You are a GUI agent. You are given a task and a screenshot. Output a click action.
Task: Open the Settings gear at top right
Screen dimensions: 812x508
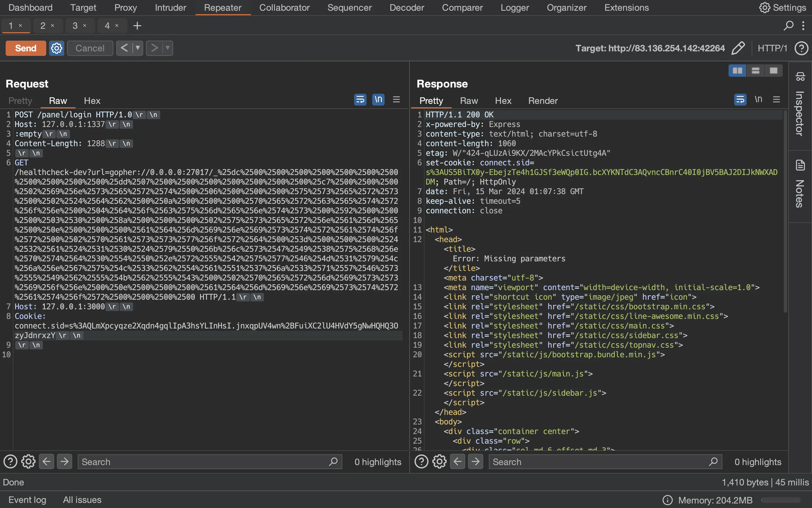coord(765,7)
